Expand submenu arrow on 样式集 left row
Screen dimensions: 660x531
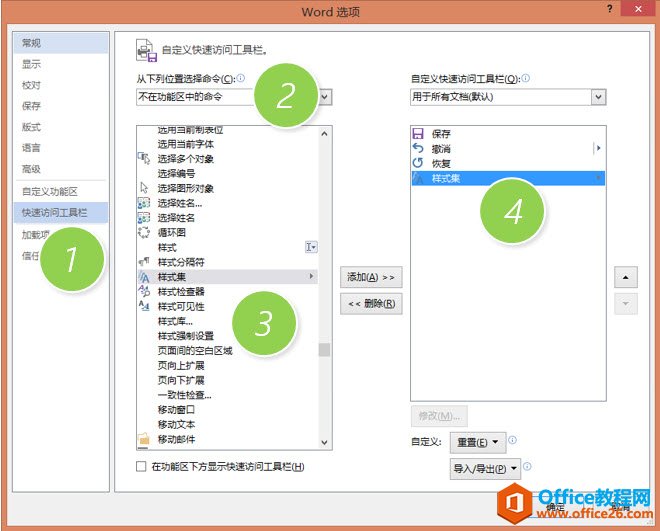tap(311, 276)
